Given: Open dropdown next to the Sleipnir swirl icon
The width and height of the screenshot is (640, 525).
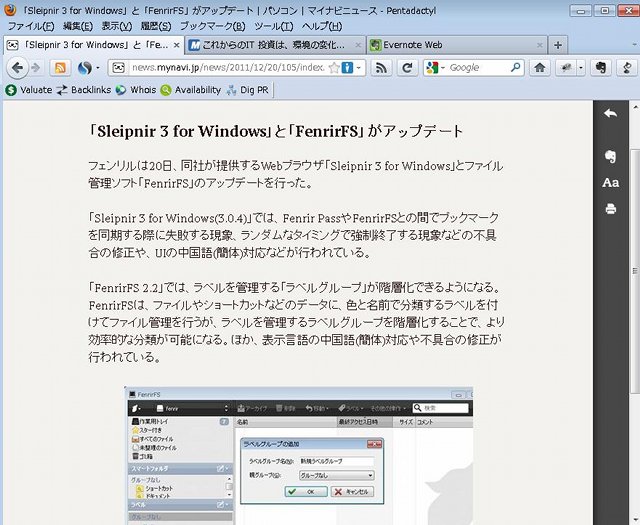Looking at the screenshot, I should (98, 68).
